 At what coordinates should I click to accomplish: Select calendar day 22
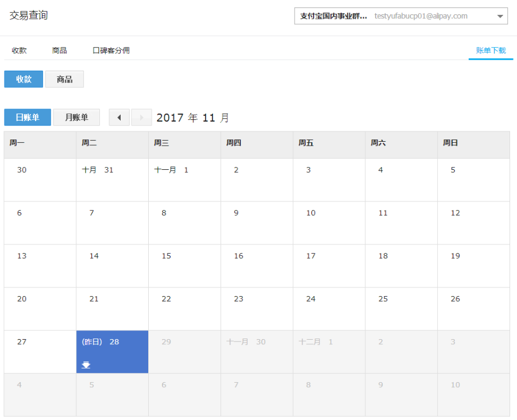click(184, 309)
